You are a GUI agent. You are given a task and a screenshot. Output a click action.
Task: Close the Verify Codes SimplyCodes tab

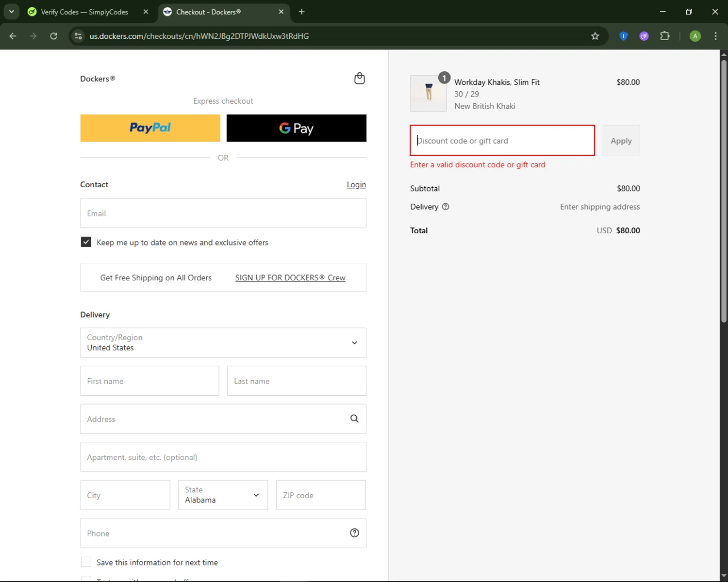click(x=146, y=12)
